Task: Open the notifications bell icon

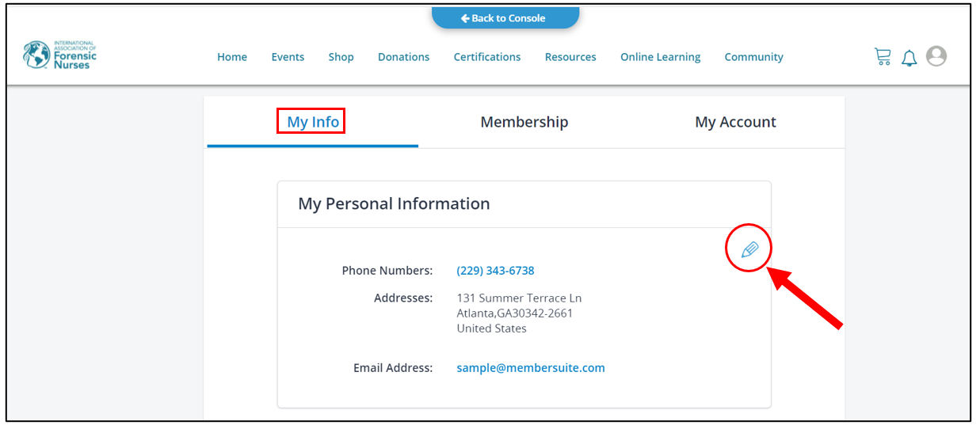Action: 909,57
